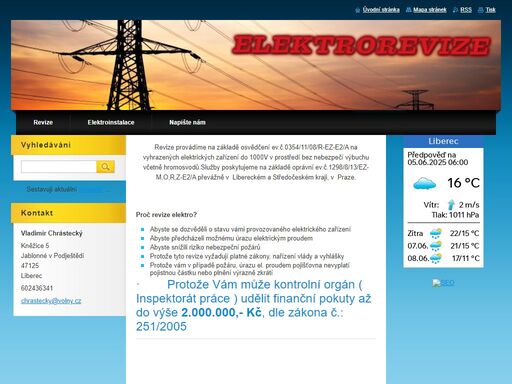The height and width of the screenshot is (384, 512).
Task: Click the home icon beside Úvodní stránka
Action: (358, 10)
